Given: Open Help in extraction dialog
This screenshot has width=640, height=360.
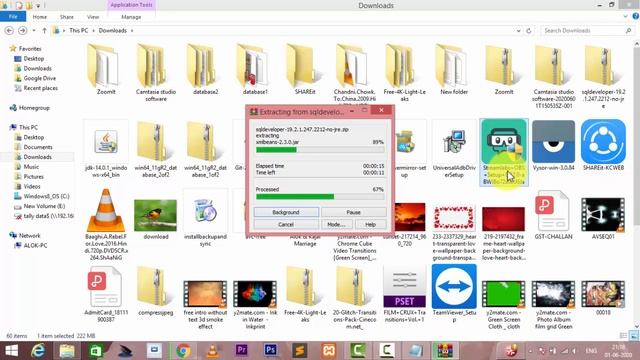Looking at the screenshot, I should 370,224.
